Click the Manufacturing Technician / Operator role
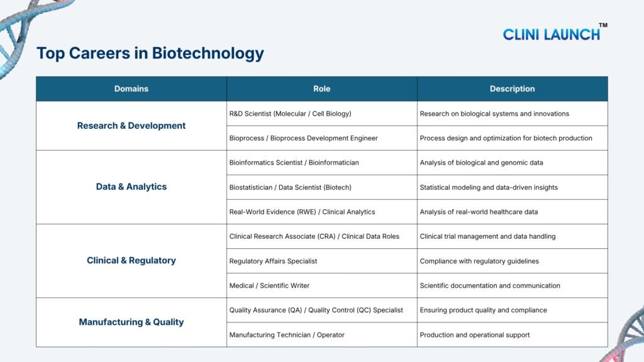This screenshot has width=644, height=362. (x=287, y=335)
